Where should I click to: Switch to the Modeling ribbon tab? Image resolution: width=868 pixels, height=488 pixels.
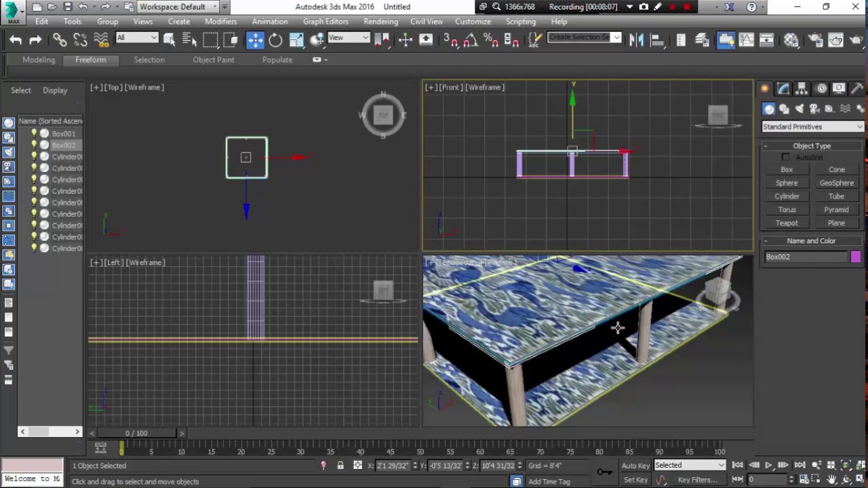(x=39, y=60)
